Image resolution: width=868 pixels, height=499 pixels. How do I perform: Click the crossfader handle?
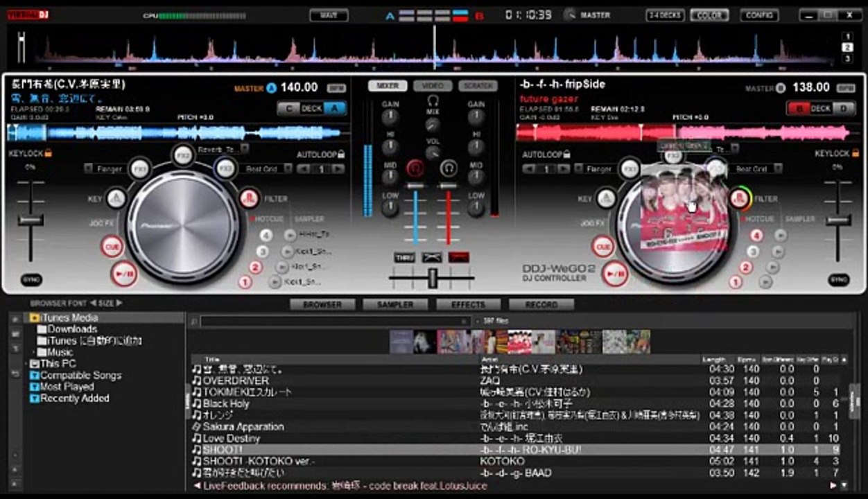coord(433,278)
